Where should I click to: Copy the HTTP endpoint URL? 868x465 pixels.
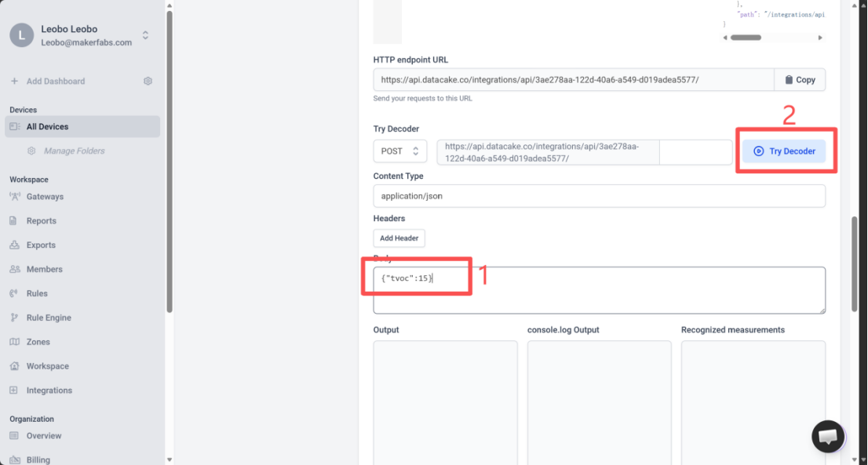(x=800, y=80)
